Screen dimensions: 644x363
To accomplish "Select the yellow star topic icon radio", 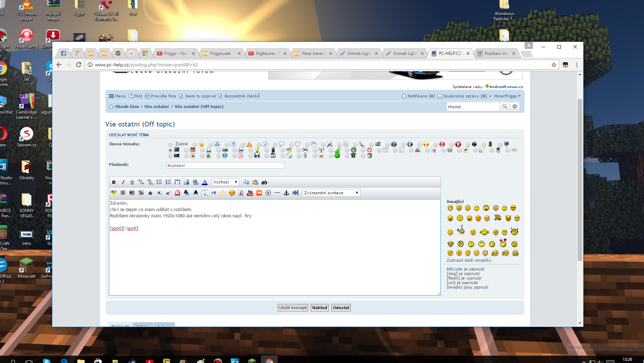I will tap(195, 144).
